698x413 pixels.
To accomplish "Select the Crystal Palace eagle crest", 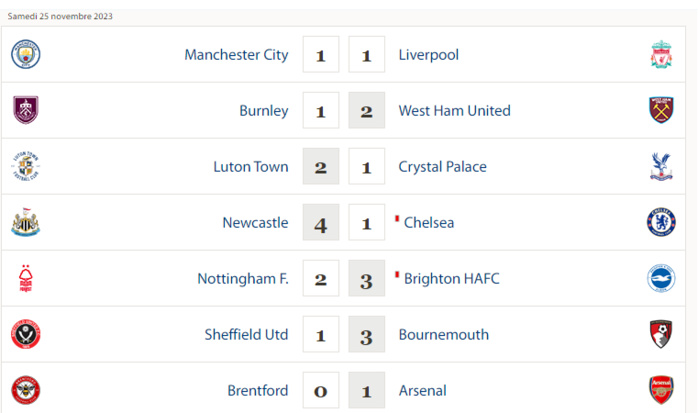I will 661,166.
